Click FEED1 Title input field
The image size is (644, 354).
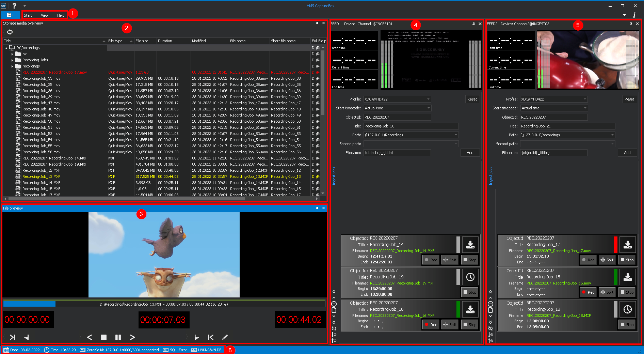[x=411, y=126]
